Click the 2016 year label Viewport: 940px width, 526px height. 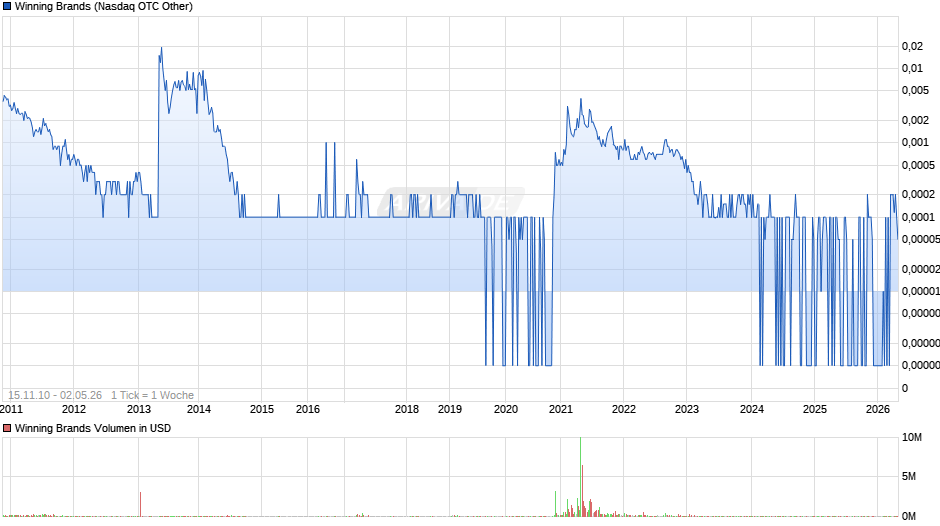(x=308, y=409)
